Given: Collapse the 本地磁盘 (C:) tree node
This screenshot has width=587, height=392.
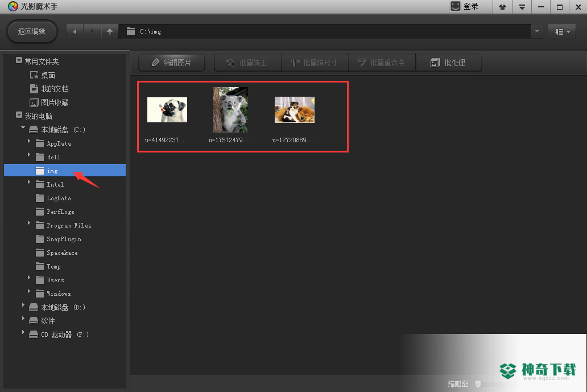Looking at the screenshot, I should pyautogui.click(x=23, y=128).
